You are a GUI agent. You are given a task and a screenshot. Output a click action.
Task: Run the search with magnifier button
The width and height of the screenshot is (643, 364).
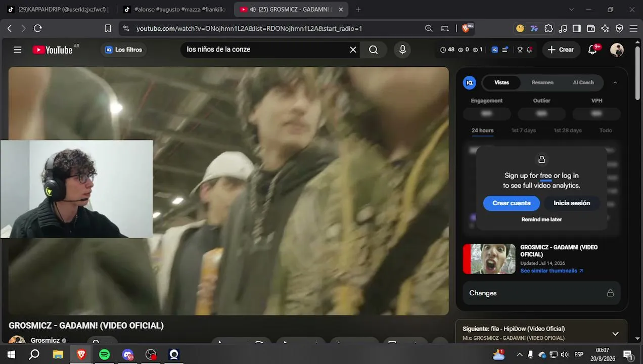click(373, 50)
